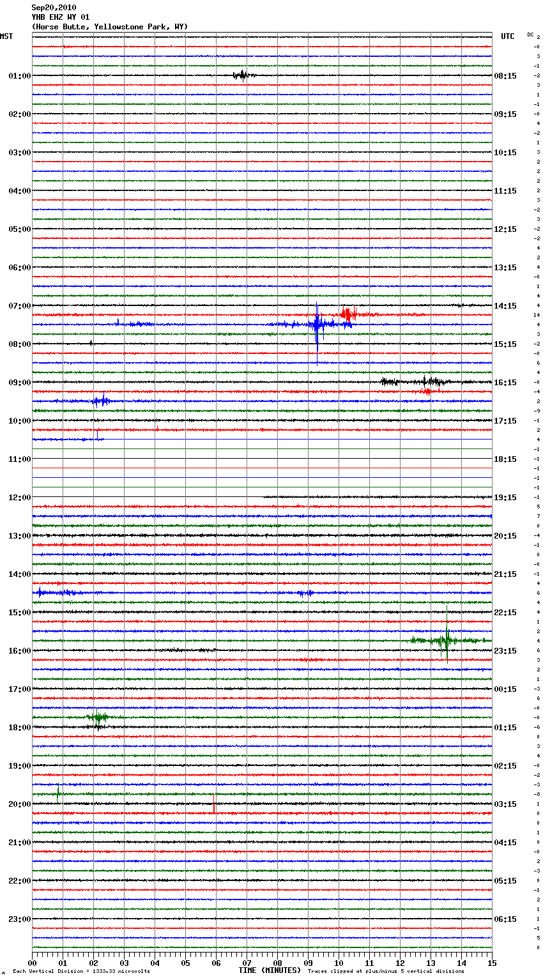This screenshot has width=543, height=980.
Task: Click the red spike below the 20:00 trace
Action: tap(214, 805)
